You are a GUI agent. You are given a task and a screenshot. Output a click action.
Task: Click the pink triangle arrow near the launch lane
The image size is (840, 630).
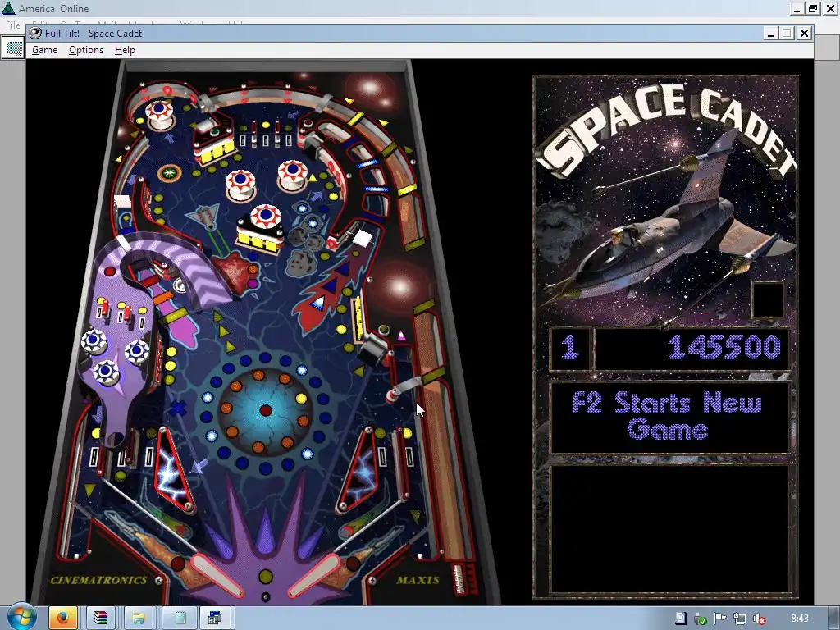tap(401, 336)
